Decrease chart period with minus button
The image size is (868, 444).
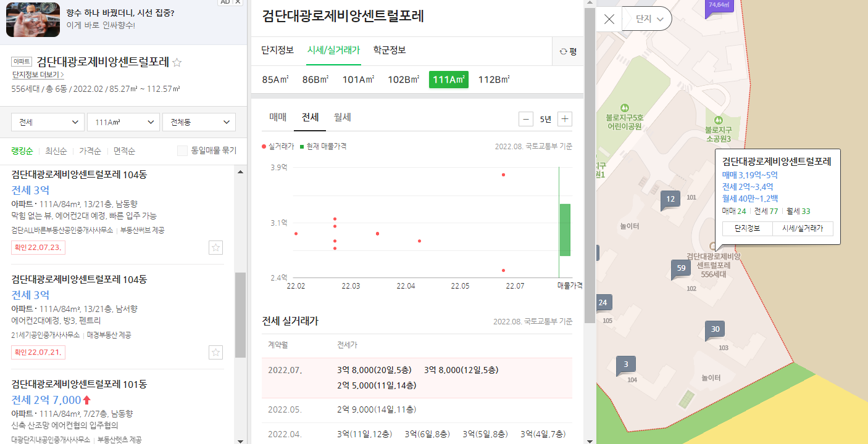click(526, 119)
